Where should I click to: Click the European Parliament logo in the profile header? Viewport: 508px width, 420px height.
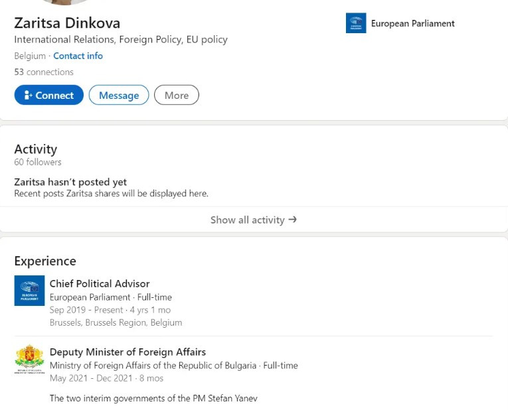click(356, 23)
